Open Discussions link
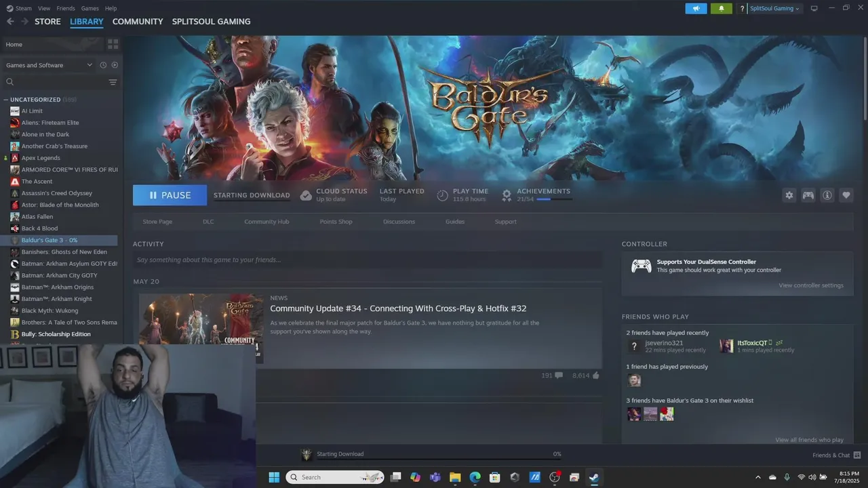868x488 pixels. pos(399,222)
